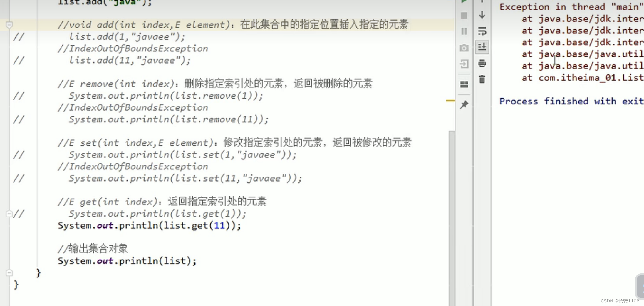The height and width of the screenshot is (306, 644).
Task: Click commented println(list.remove(1)) line
Action: click(166, 96)
